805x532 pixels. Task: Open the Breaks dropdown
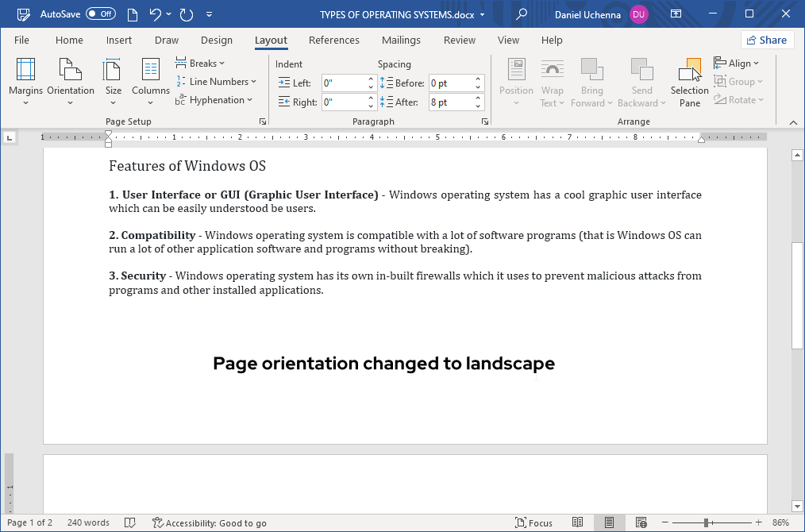201,63
